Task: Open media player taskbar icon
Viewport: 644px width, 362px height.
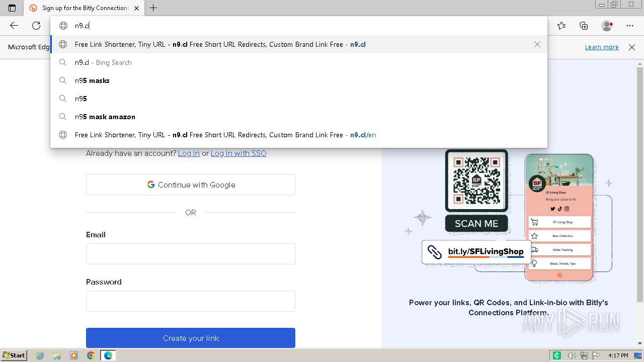Action: click(74, 355)
